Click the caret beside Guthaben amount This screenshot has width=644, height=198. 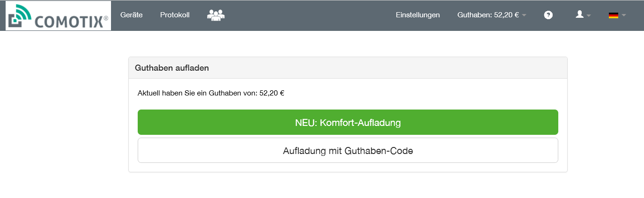(524, 15)
